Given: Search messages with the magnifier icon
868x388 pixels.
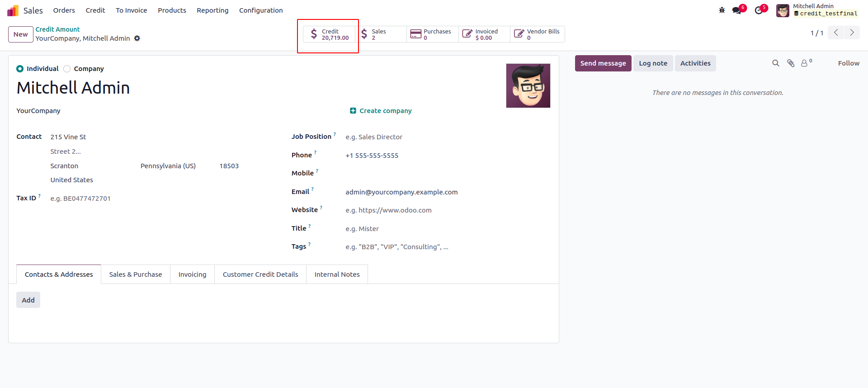Looking at the screenshot, I should (776, 63).
